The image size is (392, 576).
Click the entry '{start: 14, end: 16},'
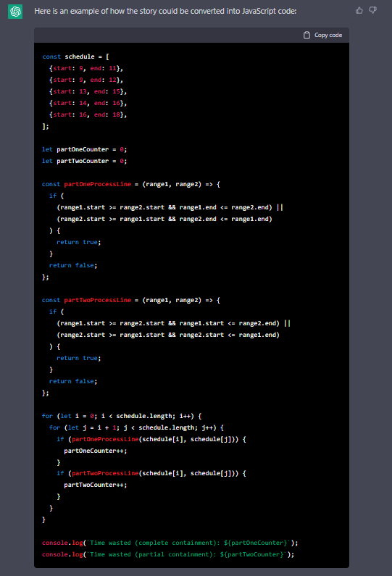pyautogui.click(x=88, y=103)
